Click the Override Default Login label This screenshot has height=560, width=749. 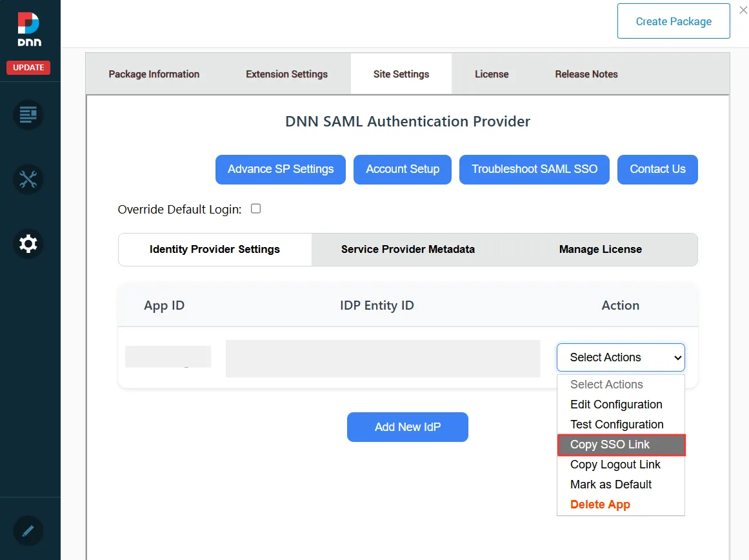point(179,209)
